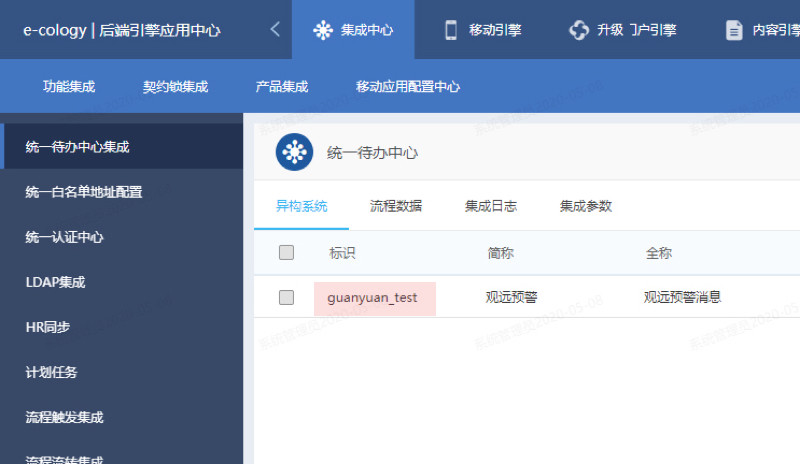Navigate to LDAP集成 in the sidebar
Screen dimensions: 800x464
(55, 282)
